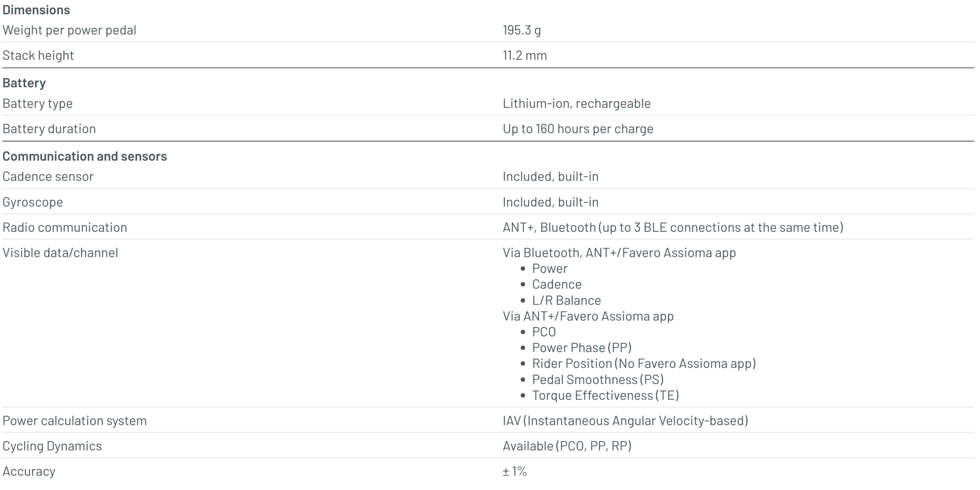Select the Cadence sensor label
This screenshot has width=980, height=490.
tap(48, 177)
